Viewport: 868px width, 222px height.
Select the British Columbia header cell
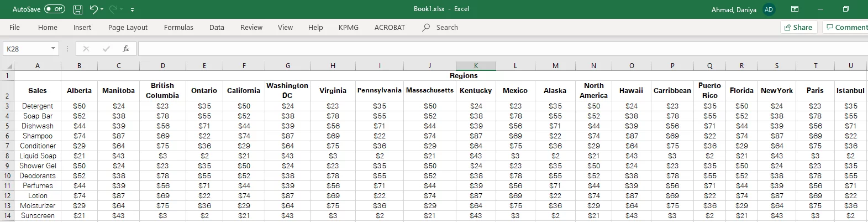162,90
